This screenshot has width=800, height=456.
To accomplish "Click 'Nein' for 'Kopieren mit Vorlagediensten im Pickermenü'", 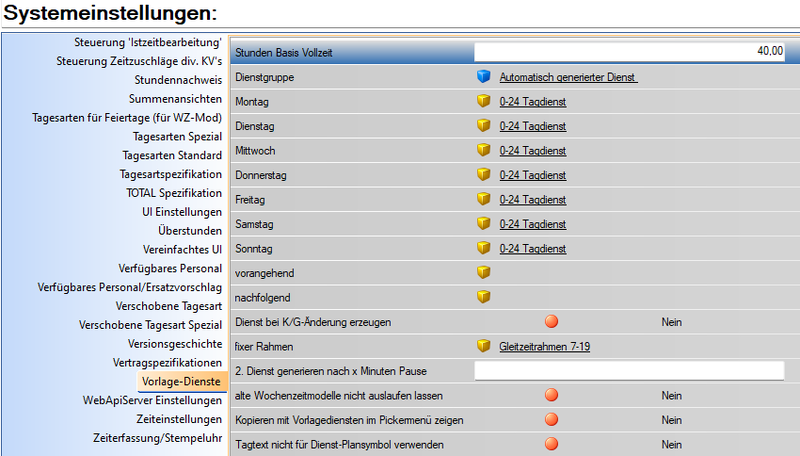I will pyautogui.click(x=671, y=420).
